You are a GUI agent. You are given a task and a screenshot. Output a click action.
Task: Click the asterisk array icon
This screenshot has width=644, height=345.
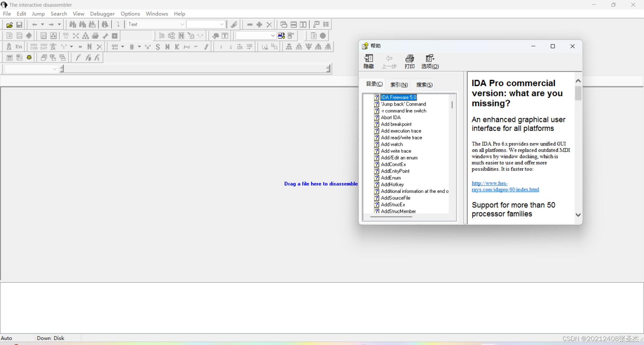pos(80,47)
